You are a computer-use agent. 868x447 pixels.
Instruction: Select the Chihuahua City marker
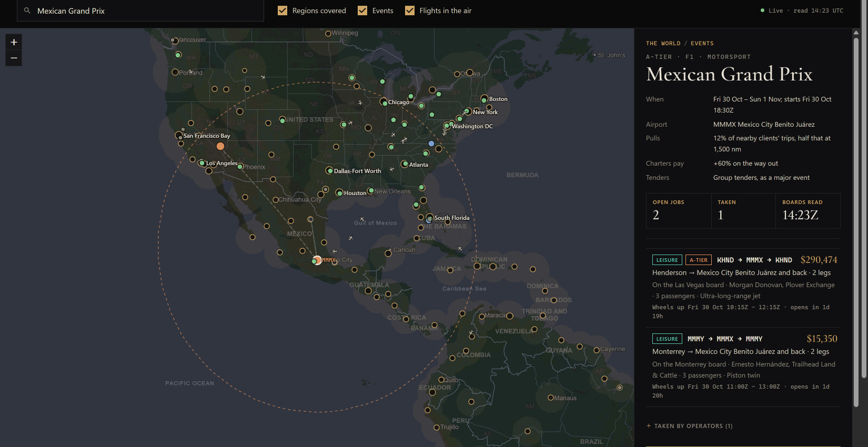click(x=275, y=200)
